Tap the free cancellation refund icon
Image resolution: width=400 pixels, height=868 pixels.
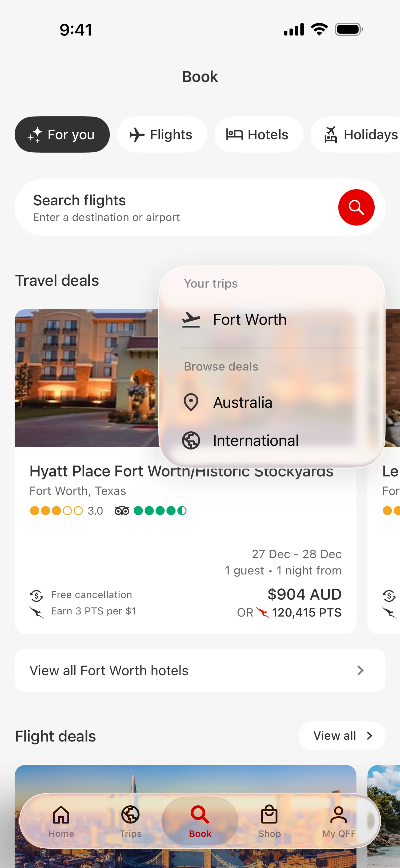coord(36,595)
